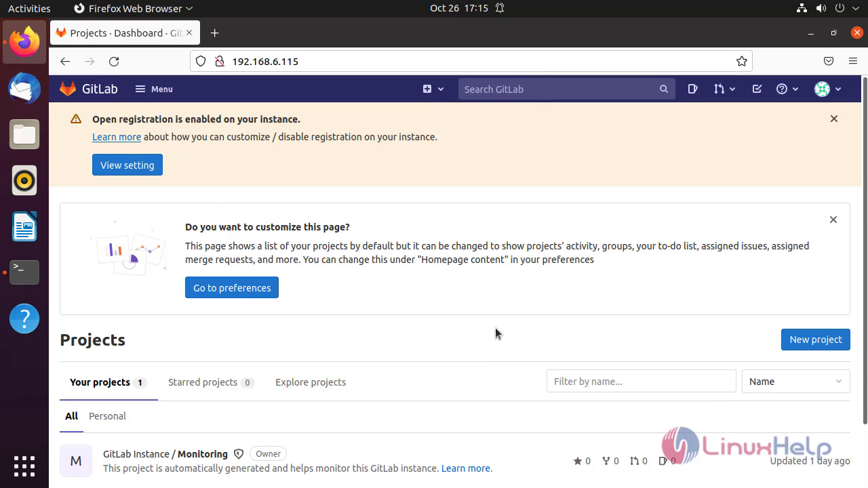Open a new browser tab
This screenshot has height=488, width=868.
click(x=214, y=33)
